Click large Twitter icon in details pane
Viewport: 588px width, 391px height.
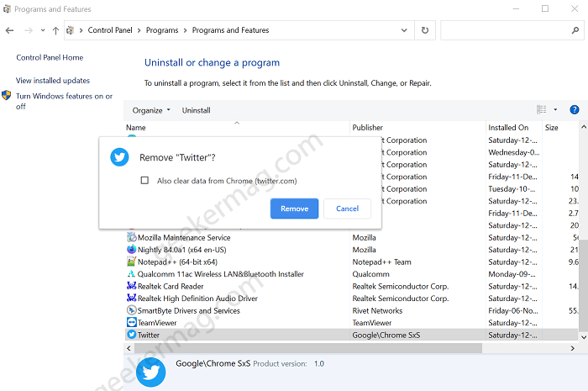coord(150,373)
